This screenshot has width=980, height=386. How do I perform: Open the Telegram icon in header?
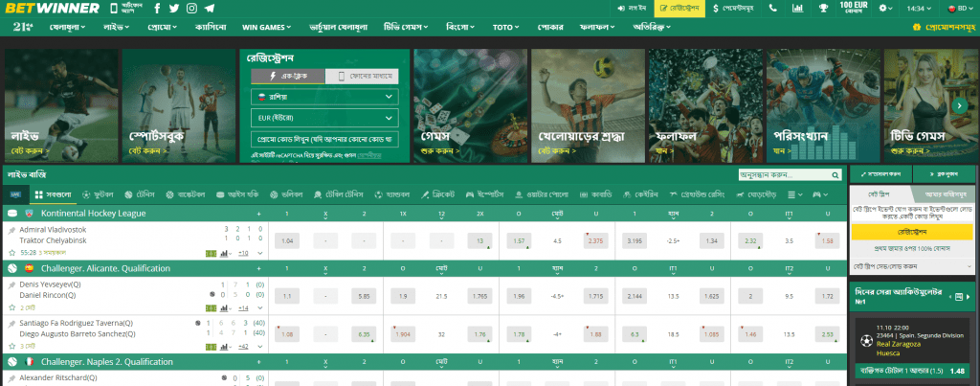click(x=210, y=8)
